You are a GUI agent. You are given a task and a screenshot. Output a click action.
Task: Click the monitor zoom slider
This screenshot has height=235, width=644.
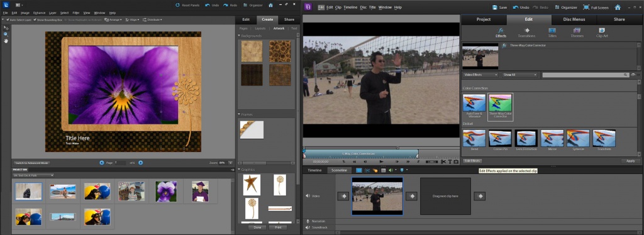(x=431, y=161)
